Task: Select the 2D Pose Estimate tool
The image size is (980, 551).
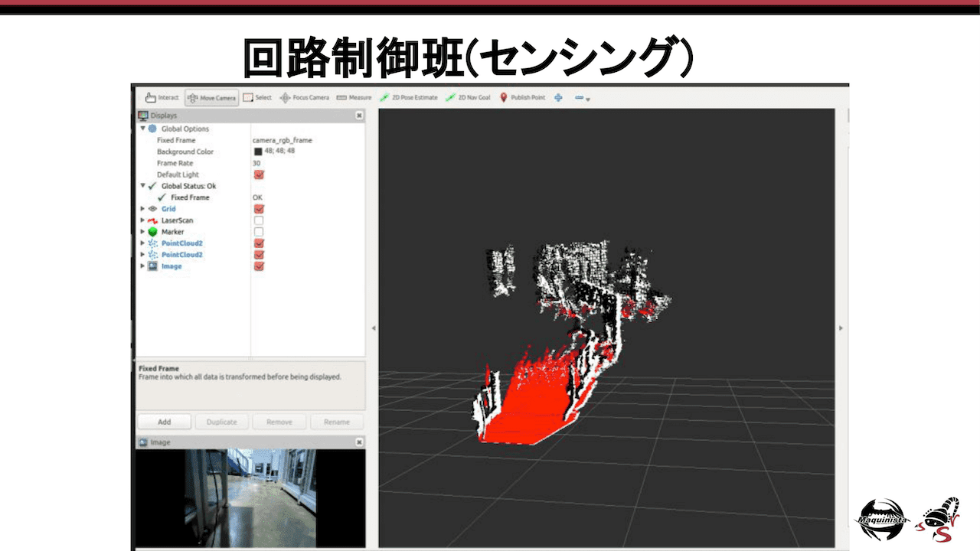Action: coord(409,98)
